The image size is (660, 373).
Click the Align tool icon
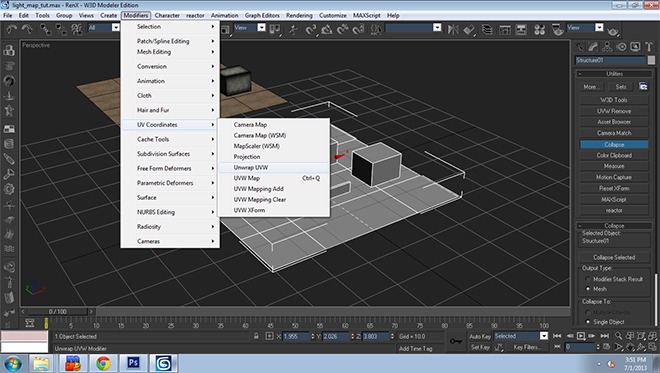[x=469, y=29]
